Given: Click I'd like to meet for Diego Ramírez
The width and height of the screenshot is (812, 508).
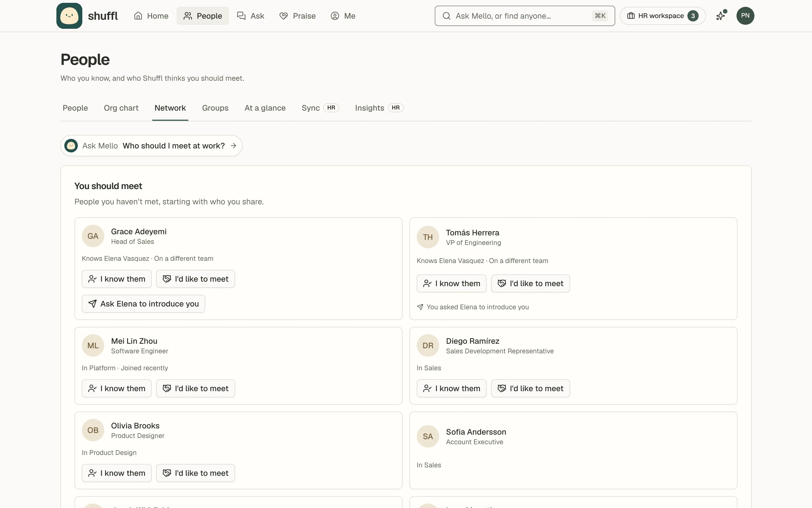Looking at the screenshot, I should point(531,388).
